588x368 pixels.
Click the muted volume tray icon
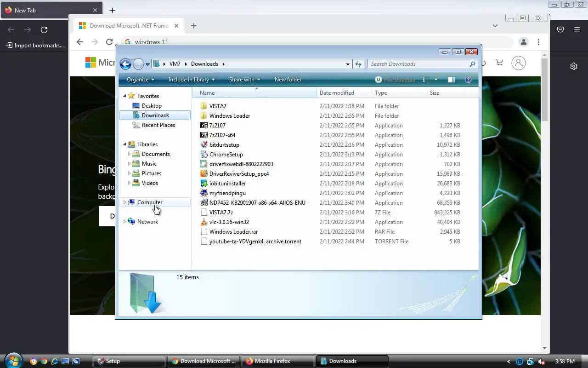(x=542, y=362)
